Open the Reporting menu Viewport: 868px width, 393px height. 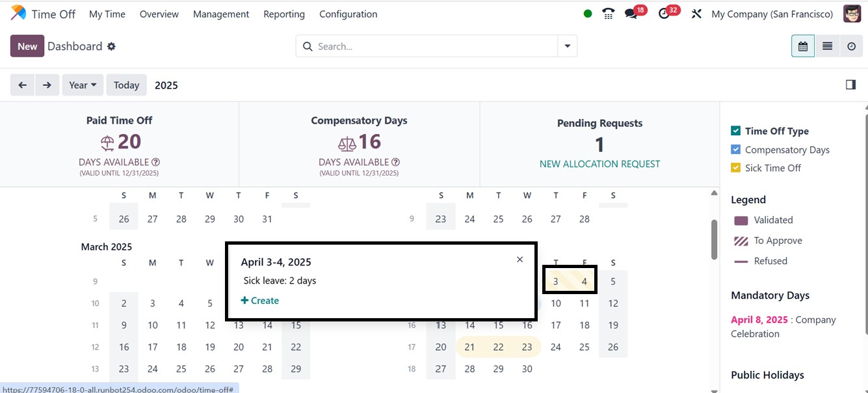click(284, 14)
